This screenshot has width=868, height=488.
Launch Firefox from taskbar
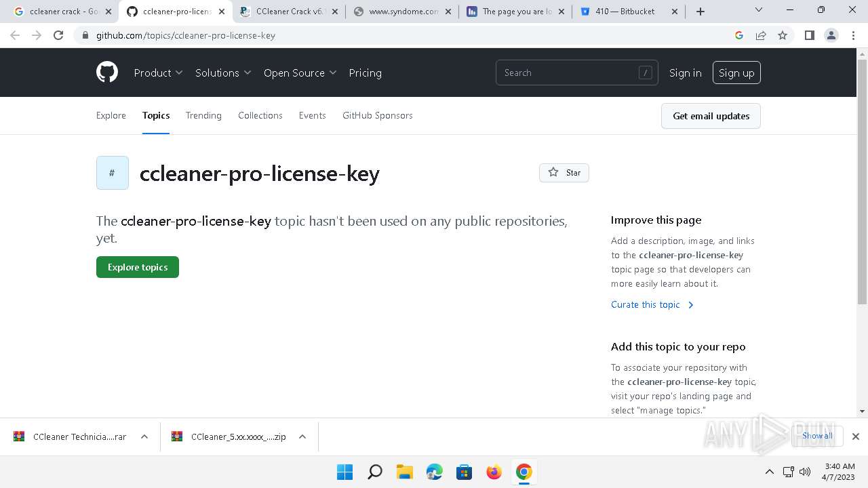coord(494,472)
